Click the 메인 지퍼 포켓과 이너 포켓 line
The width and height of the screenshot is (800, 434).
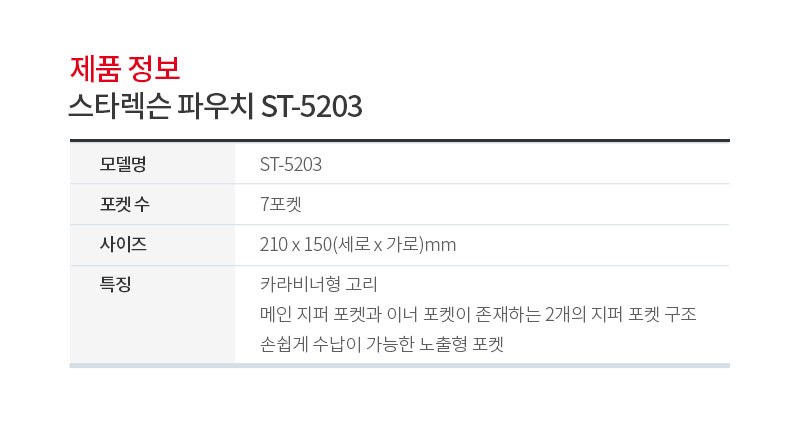click(x=478, y=314)
